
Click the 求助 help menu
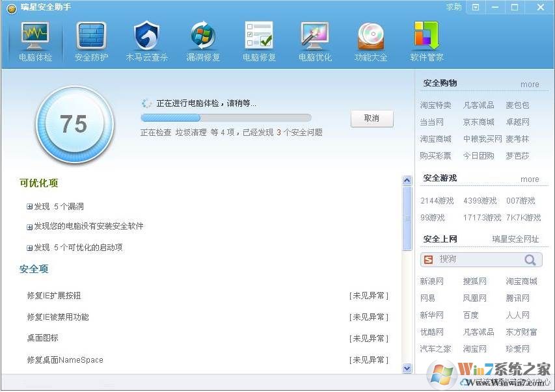(453, 7)
